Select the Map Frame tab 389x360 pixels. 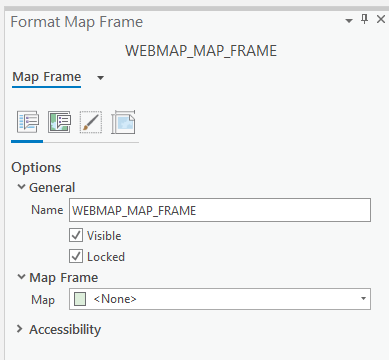click(x=47, y=77)
